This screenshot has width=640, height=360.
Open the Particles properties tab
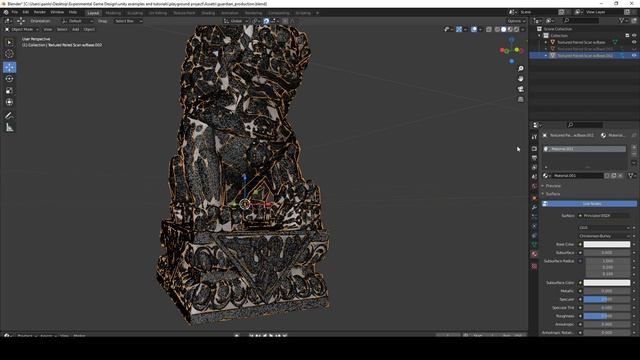pyautogui.click(x=534, y=217)
